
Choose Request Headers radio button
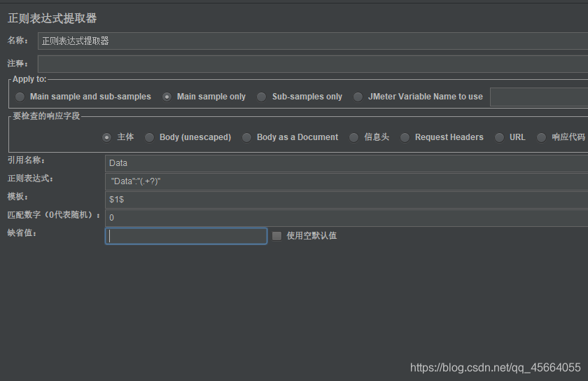coord(405,137)
